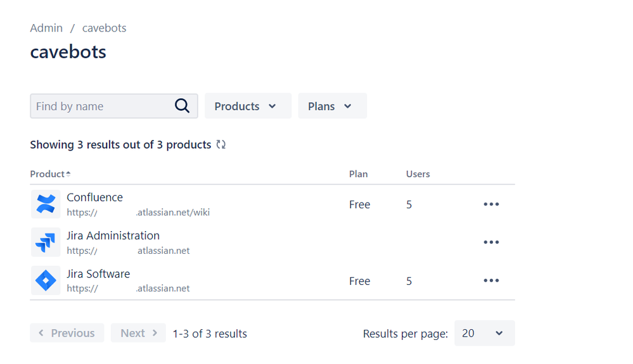Refresh the product results list
Screen dimensions: 633x364
(x=221, y=145)
